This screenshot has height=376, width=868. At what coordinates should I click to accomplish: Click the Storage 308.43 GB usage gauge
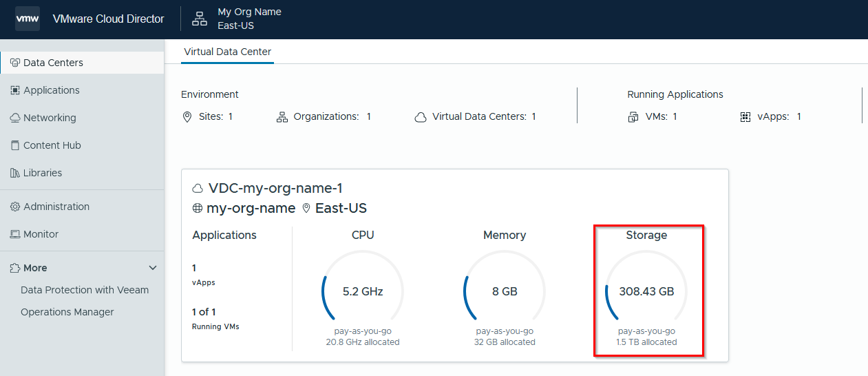[x=646, y=291]
